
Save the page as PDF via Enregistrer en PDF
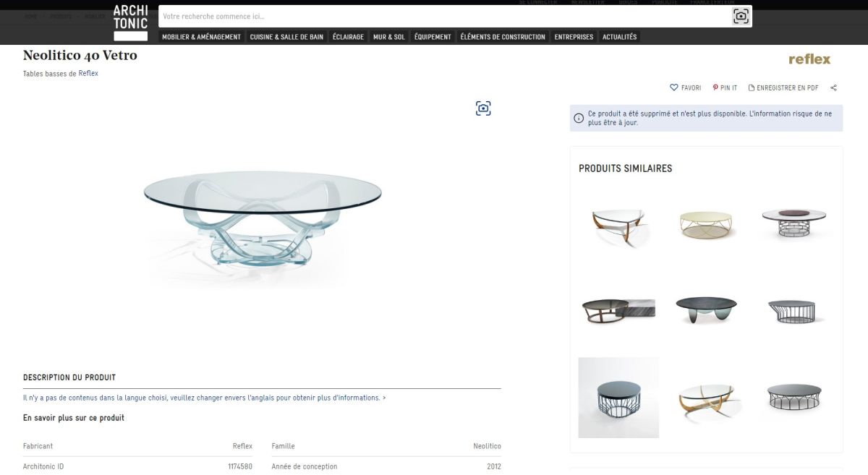pos(783,87)
